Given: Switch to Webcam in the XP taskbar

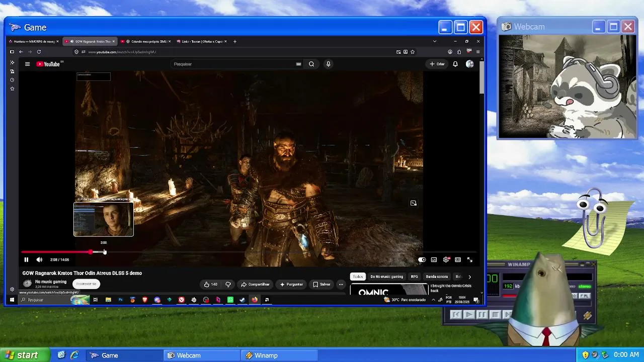Looking at the screenshot, I should coord(202,355).
